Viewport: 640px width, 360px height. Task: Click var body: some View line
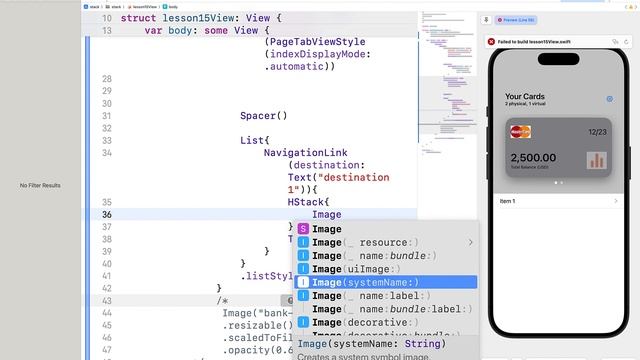(207, 30)
